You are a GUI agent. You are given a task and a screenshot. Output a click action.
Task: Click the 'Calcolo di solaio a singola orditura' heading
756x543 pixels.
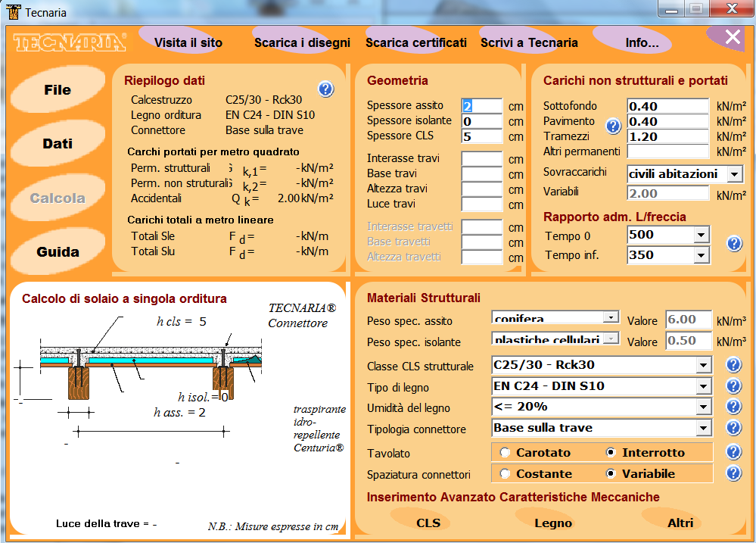click(x=124, y=298)
